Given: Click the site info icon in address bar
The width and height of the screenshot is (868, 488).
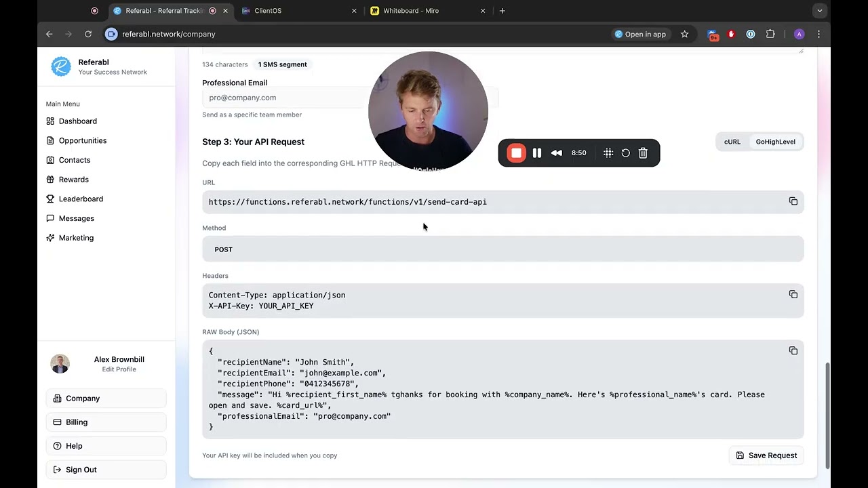Looking at the screenshot, I should click(x=111, y=34).
